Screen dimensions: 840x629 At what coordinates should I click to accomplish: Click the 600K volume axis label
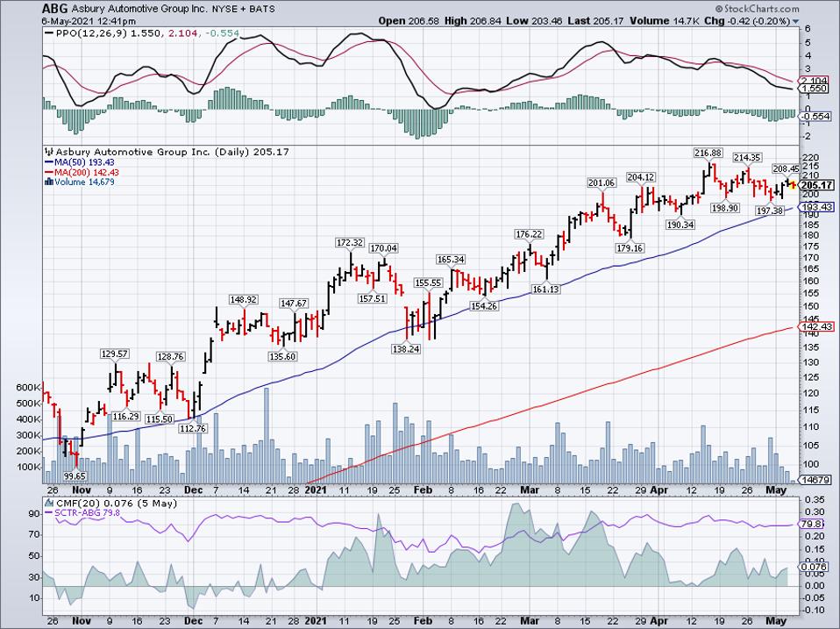30,388
